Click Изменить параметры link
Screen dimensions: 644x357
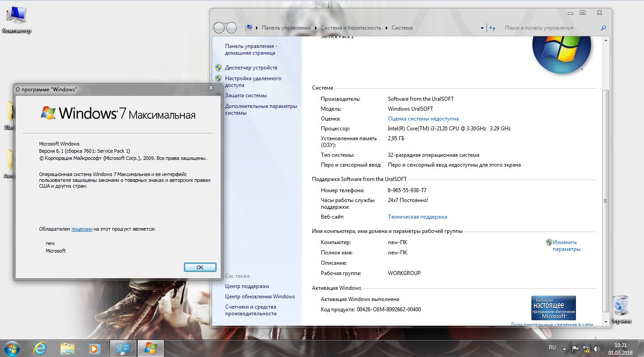coord(566,245)
